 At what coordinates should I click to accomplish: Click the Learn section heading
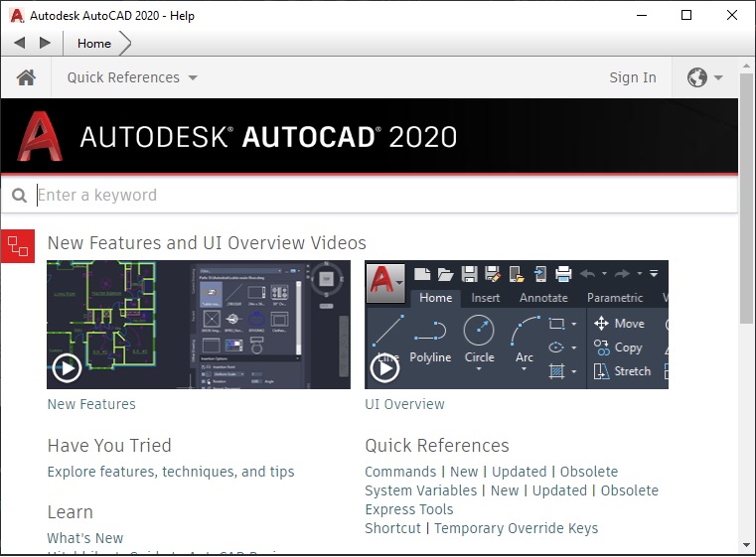(x=70, y=511)
